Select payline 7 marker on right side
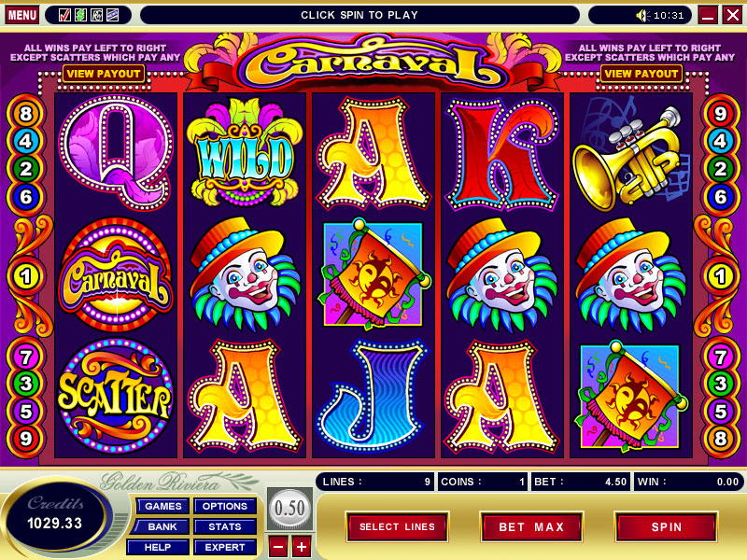Viewport: 747px width, 560px height. (x=720, y=357)
